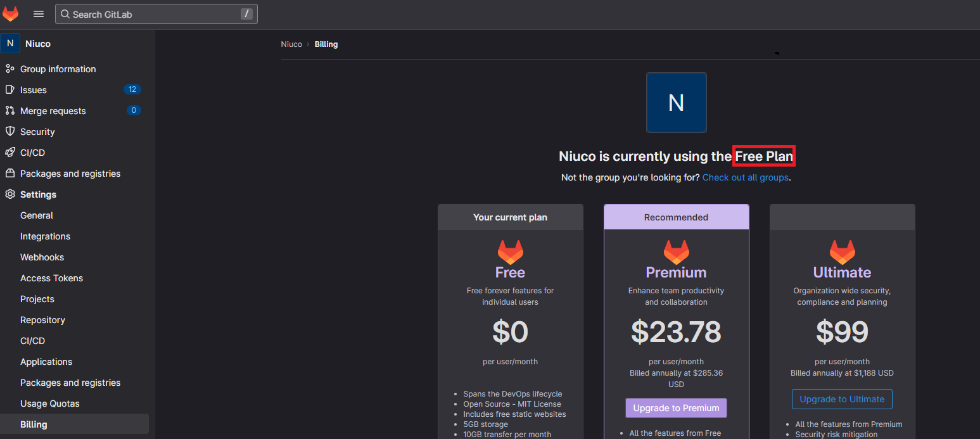Open Integrations settings

click(45, 236)
